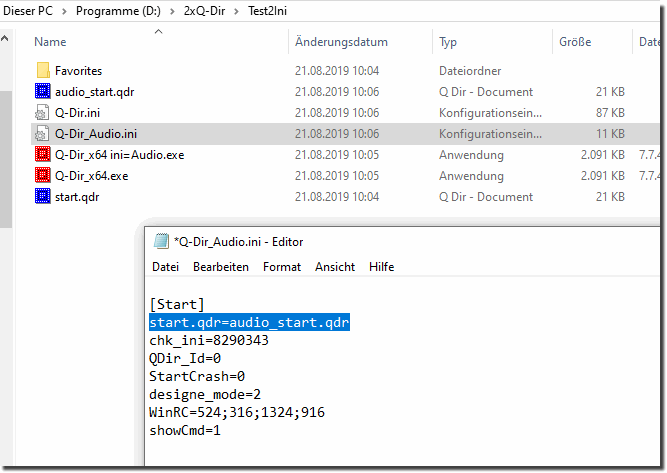Click the Q-Dir_x64.exe red icon

43,175
